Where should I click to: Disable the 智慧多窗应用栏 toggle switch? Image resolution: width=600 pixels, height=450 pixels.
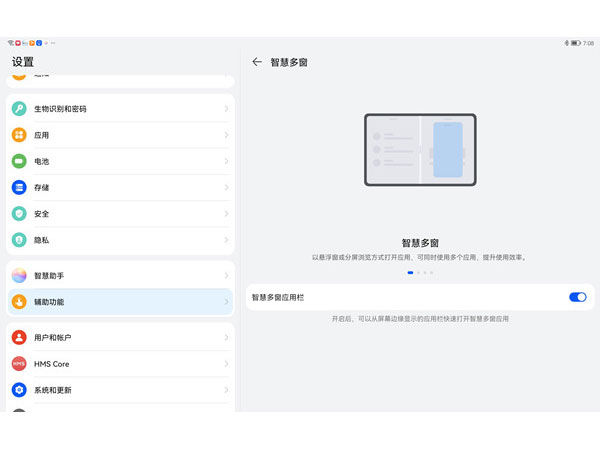(x=577, y=297)
